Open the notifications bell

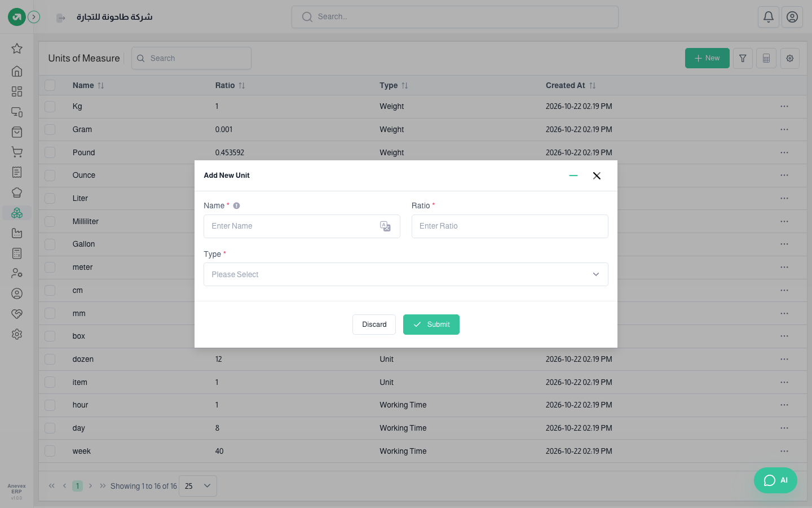tap(769, 17)
